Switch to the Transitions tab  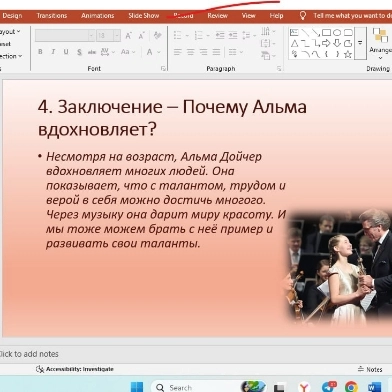coord(52,16)
